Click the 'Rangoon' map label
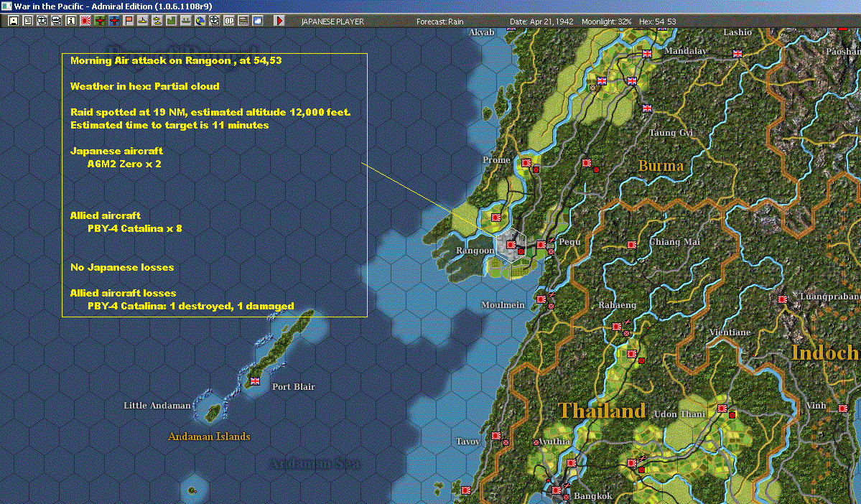This screenshot has height=504, width=861. (x=475, y=251)
